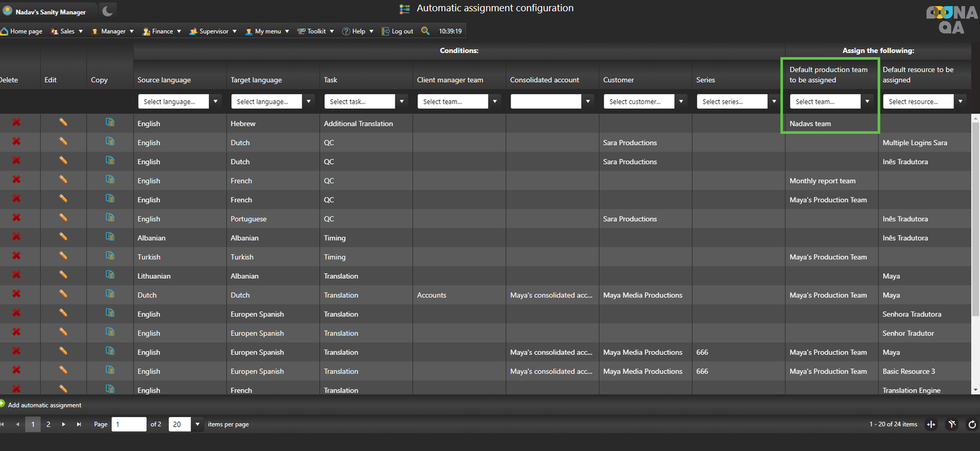Go to page 2 of the grid

point(48,424)
